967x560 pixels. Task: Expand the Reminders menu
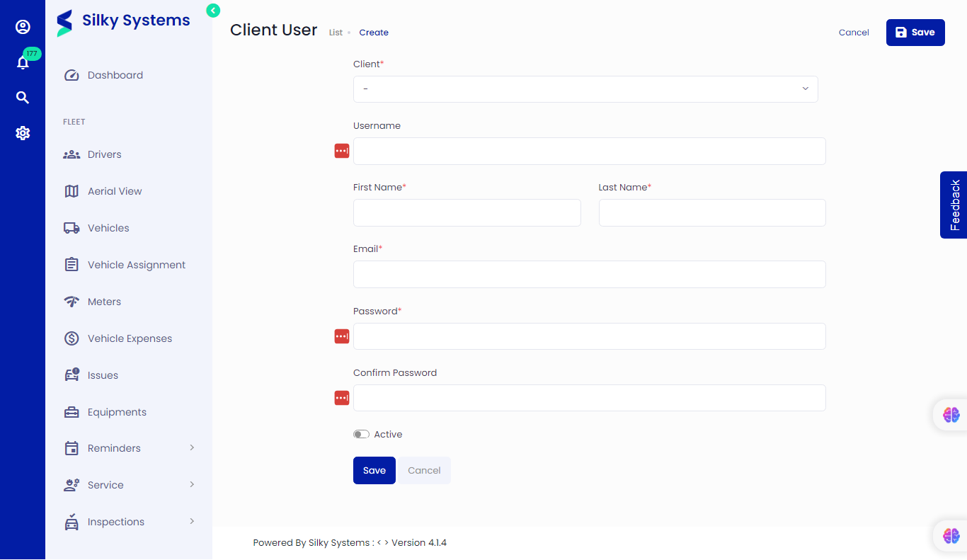115,447
